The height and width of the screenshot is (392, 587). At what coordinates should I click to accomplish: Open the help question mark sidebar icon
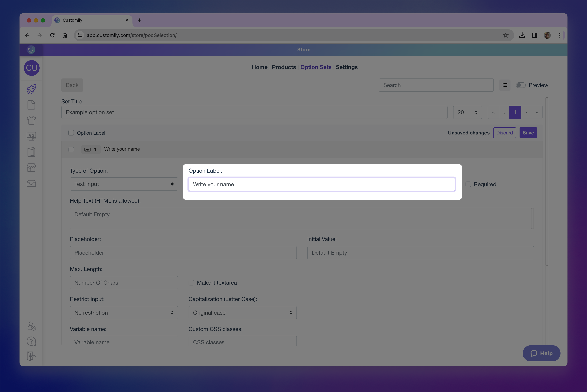(31, 341)
